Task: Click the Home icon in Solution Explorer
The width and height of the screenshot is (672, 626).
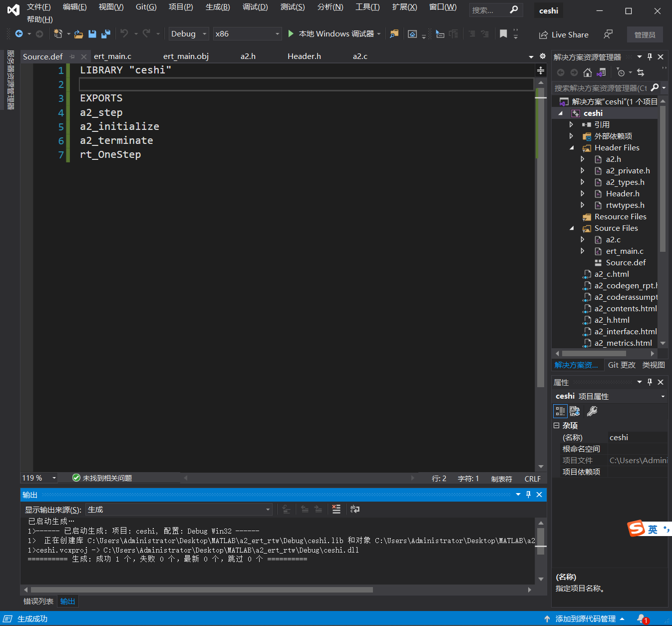Action: pyautogui.click(x=588, y=72)
